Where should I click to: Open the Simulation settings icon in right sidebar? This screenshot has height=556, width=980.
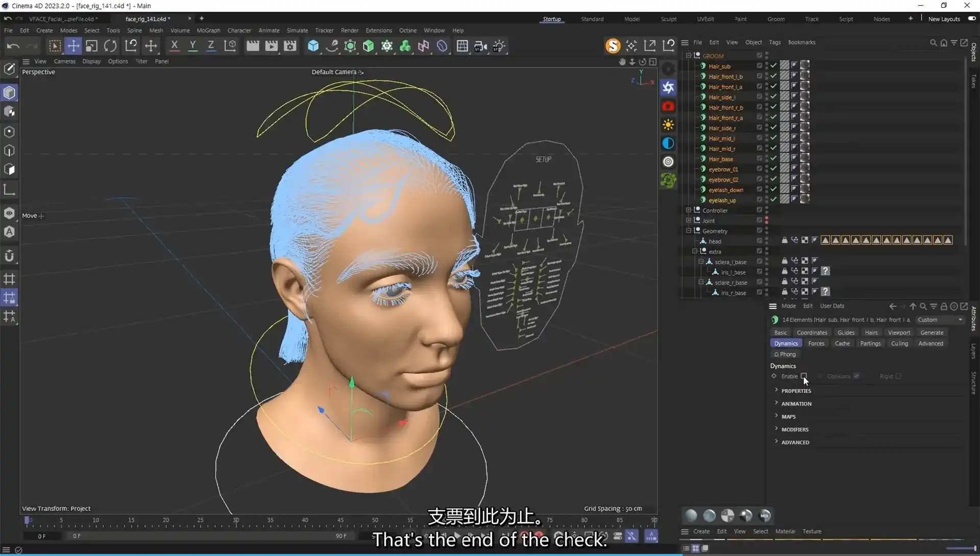[668, 87]
